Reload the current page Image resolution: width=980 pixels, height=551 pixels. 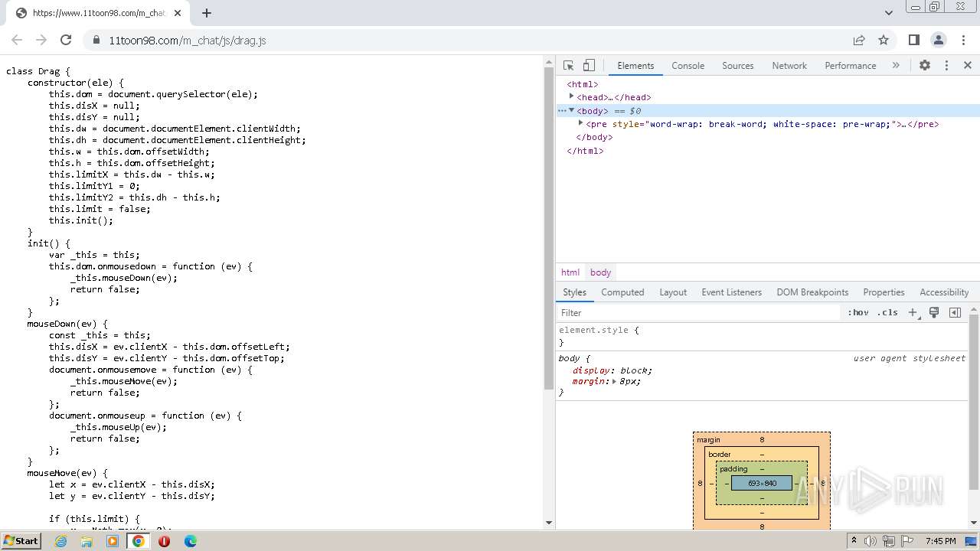pyautogui.click(x=66, y=40)
